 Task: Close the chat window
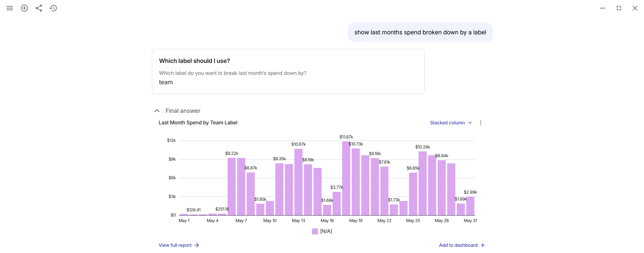tap(635, 8)
